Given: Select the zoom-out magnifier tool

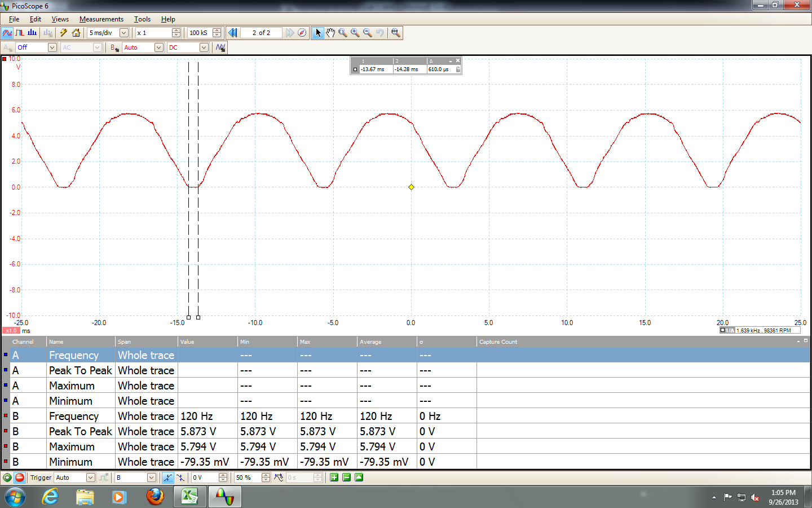Looking at the screenshot, I should 368,33.
